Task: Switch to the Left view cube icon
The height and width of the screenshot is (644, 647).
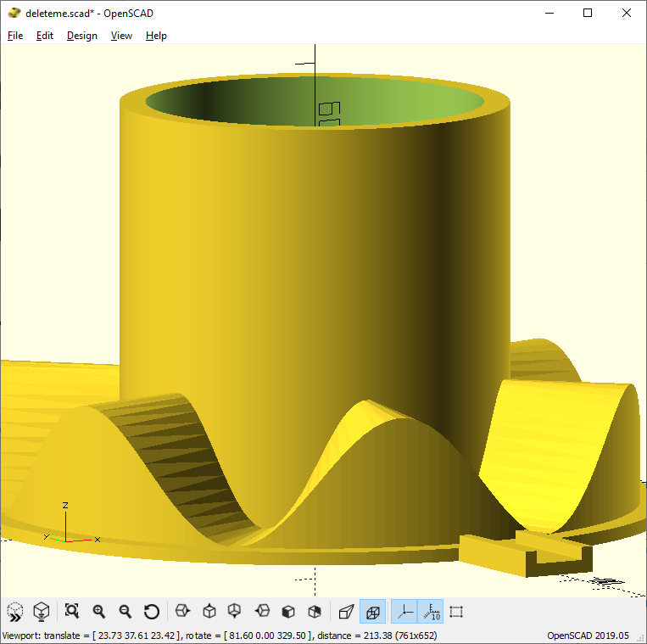Action: (x=262, y=611)
